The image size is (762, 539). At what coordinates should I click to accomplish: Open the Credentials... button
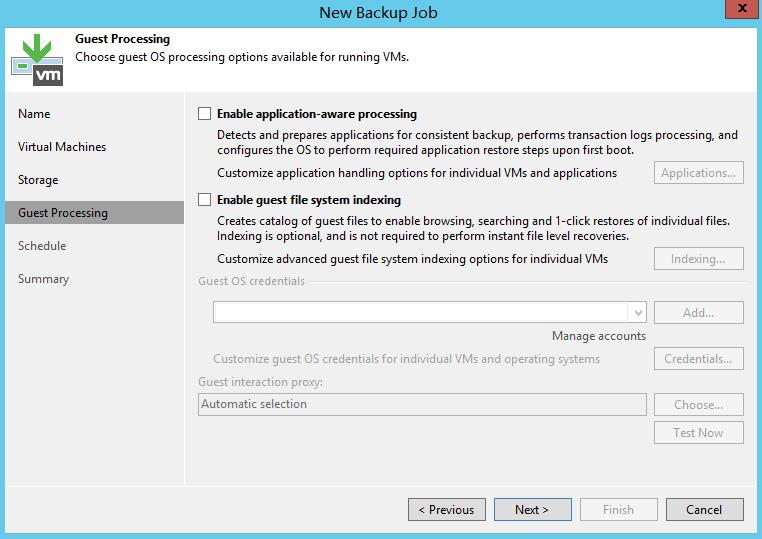pos(698,359)
